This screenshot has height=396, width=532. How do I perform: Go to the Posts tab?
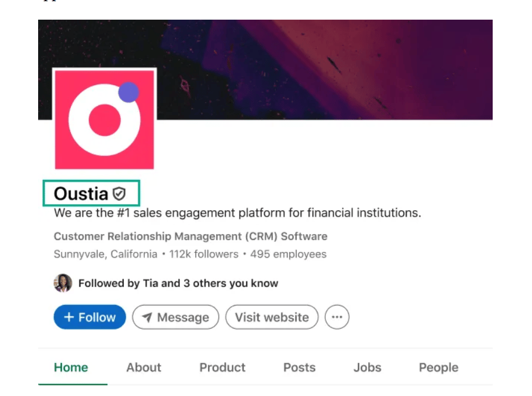pyautogui.click(x=299, y=367)
